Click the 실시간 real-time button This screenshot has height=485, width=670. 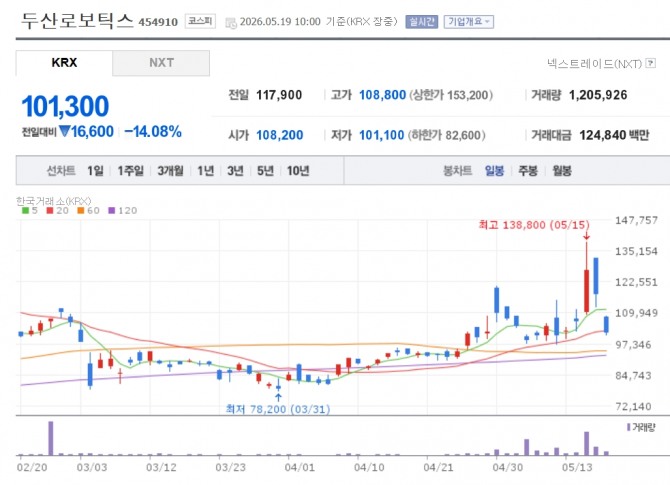[x=421, y=21]
